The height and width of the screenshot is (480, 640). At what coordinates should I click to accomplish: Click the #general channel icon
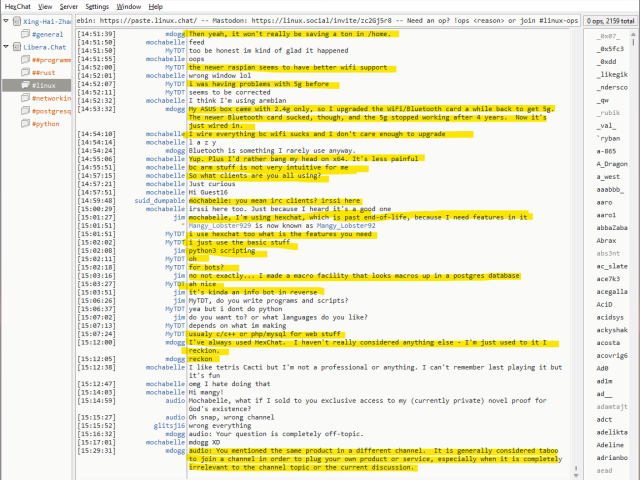pos(25,34)
